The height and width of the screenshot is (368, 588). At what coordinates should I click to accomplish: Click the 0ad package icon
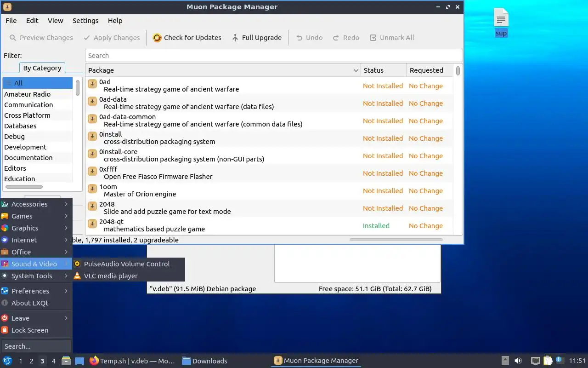coord(92,83)
